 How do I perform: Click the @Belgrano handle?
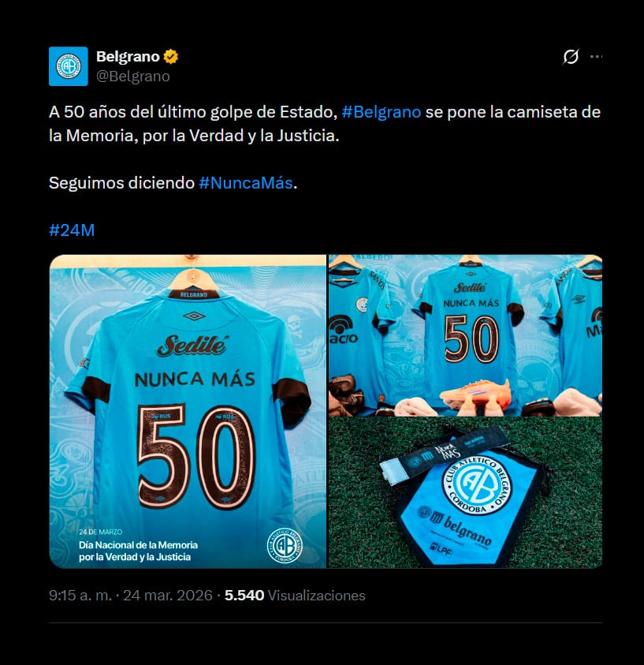132,77
